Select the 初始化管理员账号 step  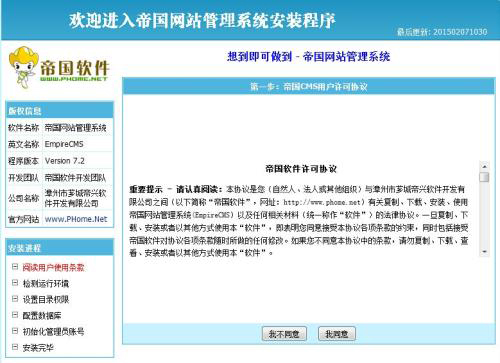coord(53,331)
